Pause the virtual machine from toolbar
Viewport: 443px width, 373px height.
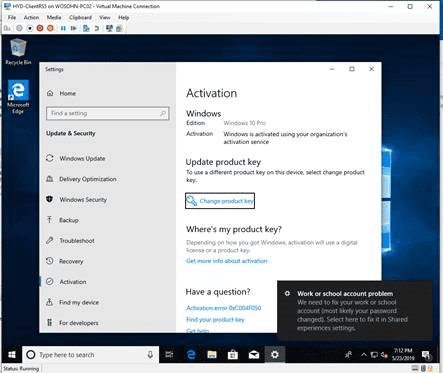pos(63,28)
